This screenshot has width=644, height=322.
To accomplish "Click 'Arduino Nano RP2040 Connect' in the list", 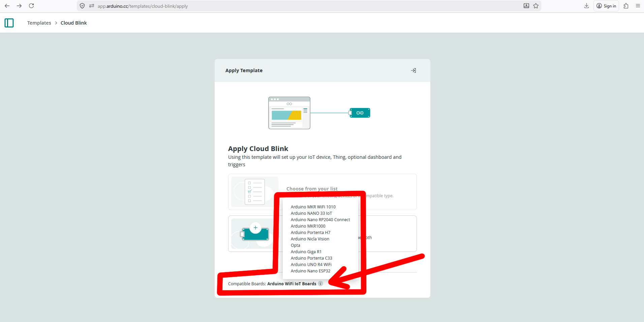I will click(320, 220).
